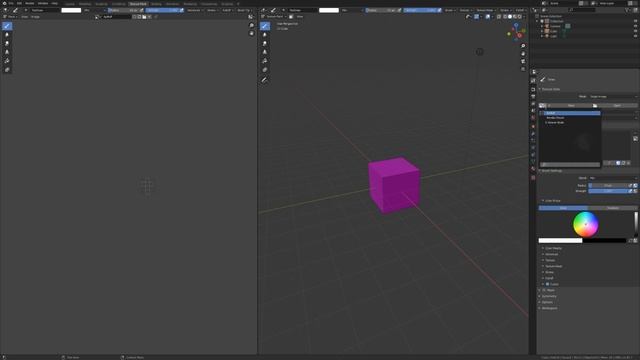
Task: Select the Annotate tool in the 3D viewport
Action: click(265, 80)
